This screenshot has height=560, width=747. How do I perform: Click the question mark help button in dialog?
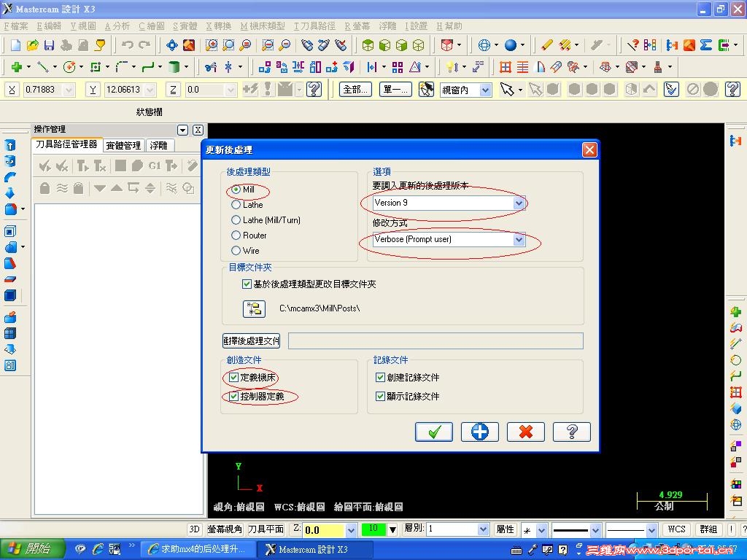coord(572,432)
